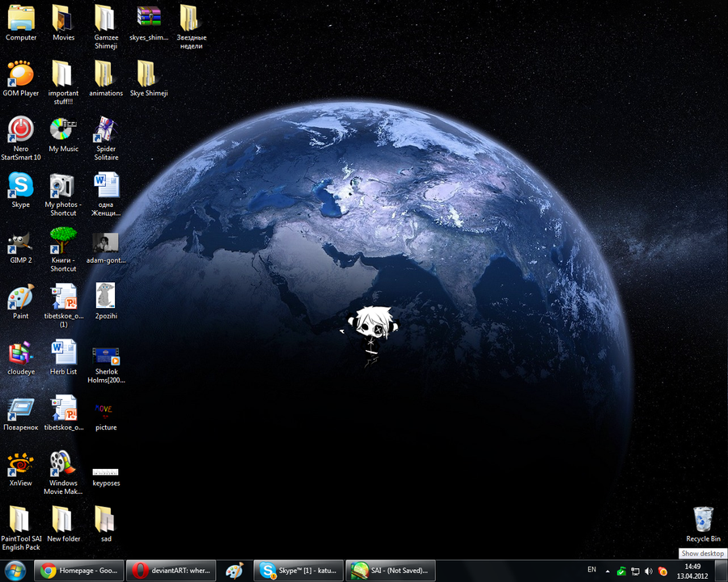The image size is (728, 582).
Task: Select the Skype desktop shortcut
Action: click(x=21, y=190)
